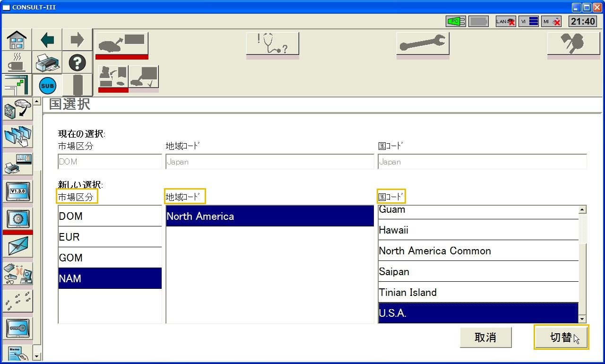Open the envelope mail sidebar icon
The height and width of the screenshot is (364, 605).
(18, 246)
